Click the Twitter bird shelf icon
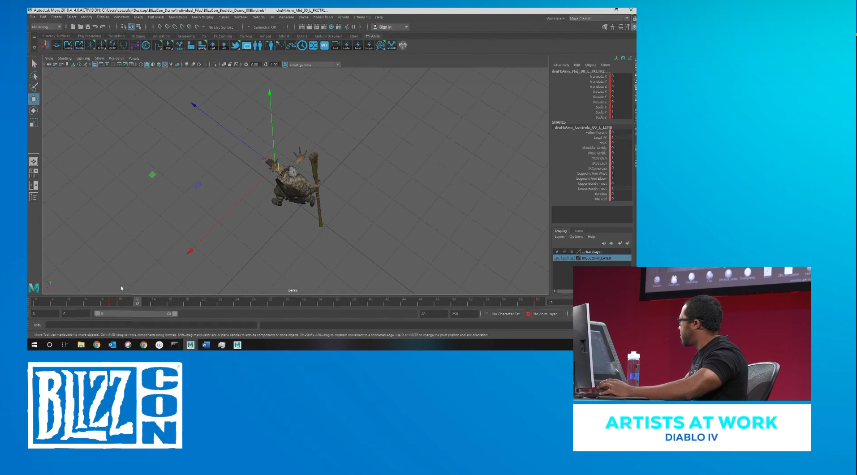This screenshot has width=857, height=475. 235,45
